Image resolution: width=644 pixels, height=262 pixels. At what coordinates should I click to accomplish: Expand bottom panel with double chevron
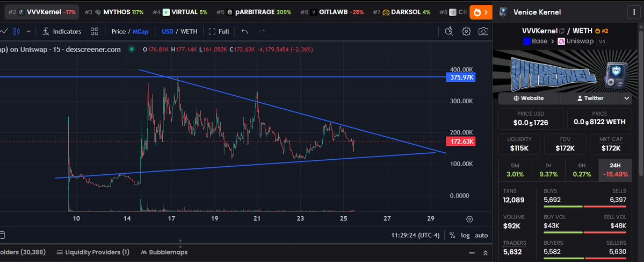tap(485, 252)
